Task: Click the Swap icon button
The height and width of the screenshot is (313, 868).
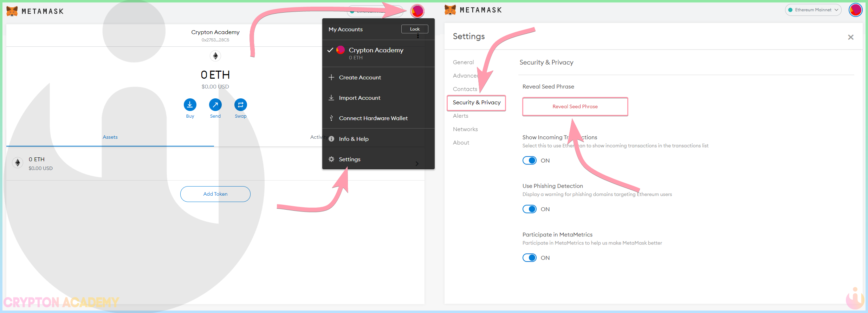Action: [241, 105]
